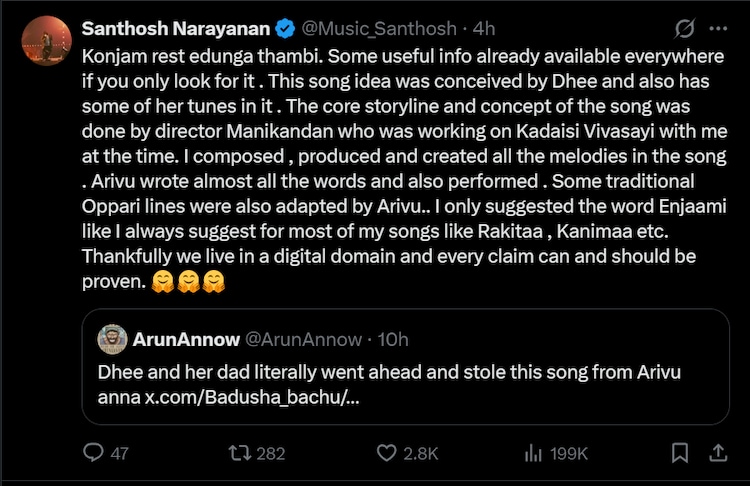
Task: Like the tweet with heart icon
Action: point(386,453)
